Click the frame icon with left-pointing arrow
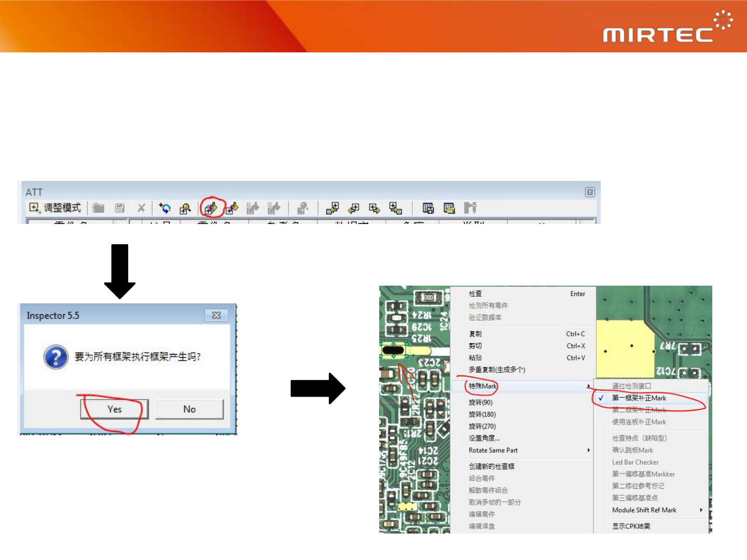The image size is (747, 560). (354, 208)
